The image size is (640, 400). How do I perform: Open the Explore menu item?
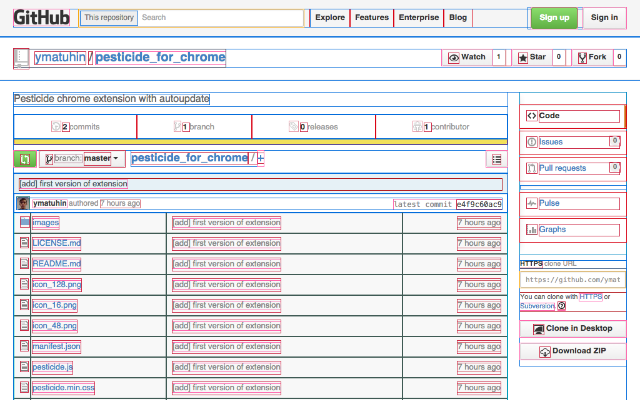click(330, 18)
